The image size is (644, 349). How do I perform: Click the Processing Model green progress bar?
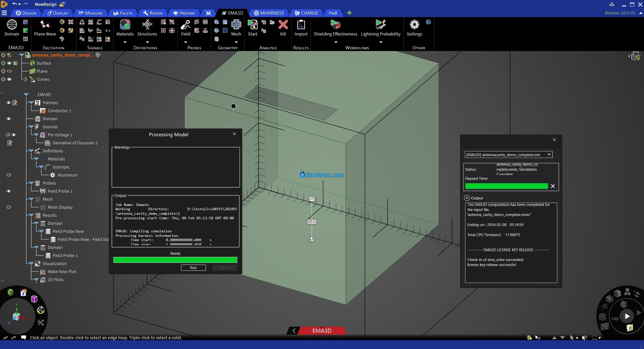point(175,260)
